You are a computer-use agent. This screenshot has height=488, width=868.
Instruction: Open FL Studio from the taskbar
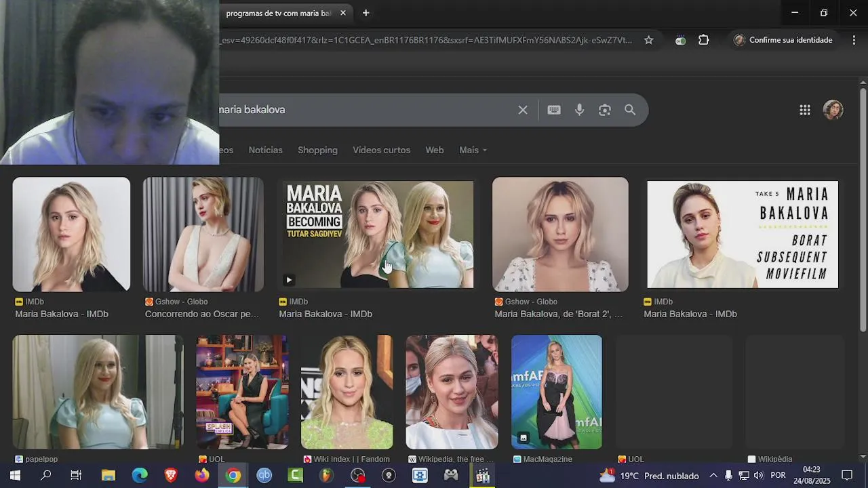point(327,475)
